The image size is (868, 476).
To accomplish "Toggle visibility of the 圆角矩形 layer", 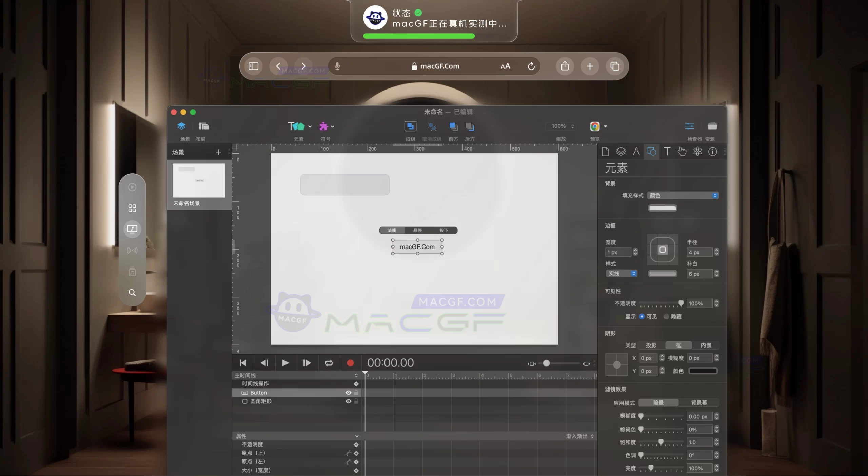I will pos(348,401).
